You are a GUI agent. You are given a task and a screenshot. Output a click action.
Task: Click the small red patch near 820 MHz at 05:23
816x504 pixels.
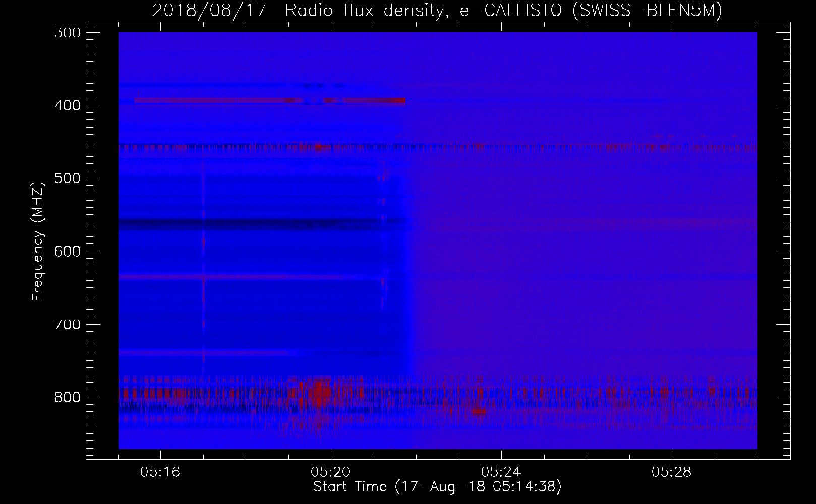(x=479, y=412)
